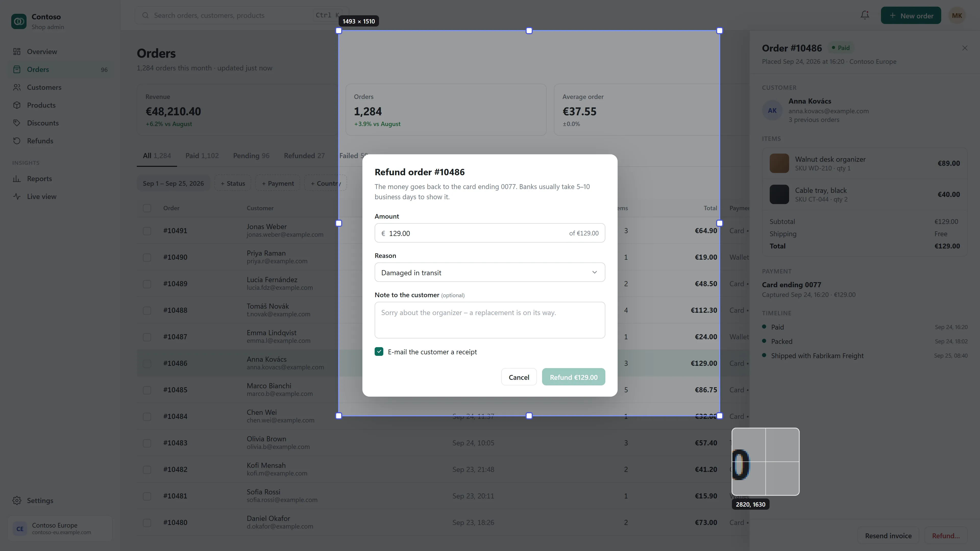This screenshot has width=980, height=551.
Task: Cancel the refund dialog
Action: coord(519,377)
